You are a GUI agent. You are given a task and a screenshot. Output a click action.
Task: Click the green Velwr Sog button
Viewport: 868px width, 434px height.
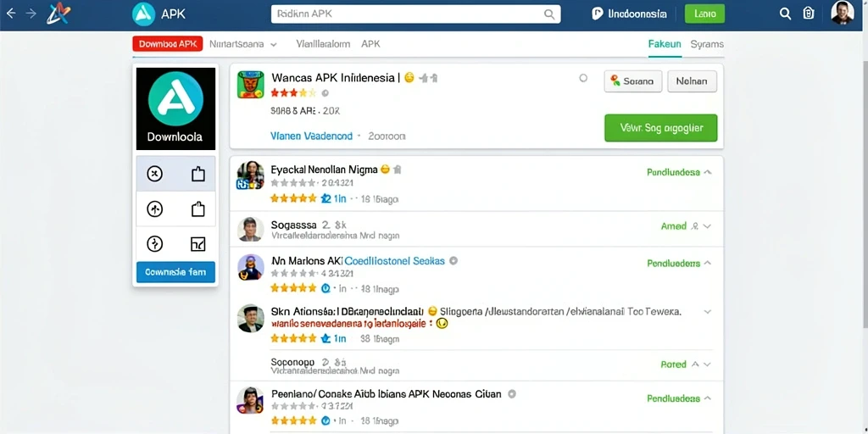coord(661,128)
